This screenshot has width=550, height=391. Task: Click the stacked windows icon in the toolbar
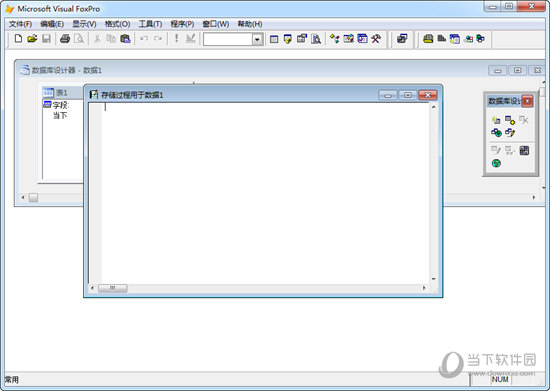tap(402, 39)
